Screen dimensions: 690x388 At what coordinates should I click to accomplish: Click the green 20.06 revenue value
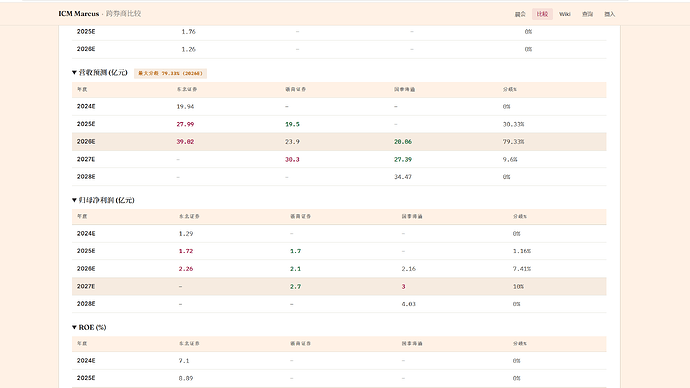tap(403, 142)
